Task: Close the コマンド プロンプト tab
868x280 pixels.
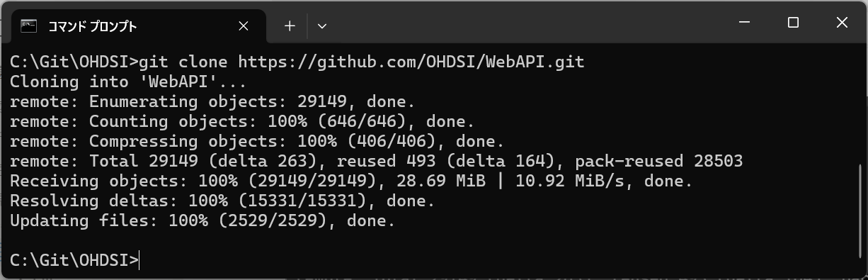Action: coord(244,26)
